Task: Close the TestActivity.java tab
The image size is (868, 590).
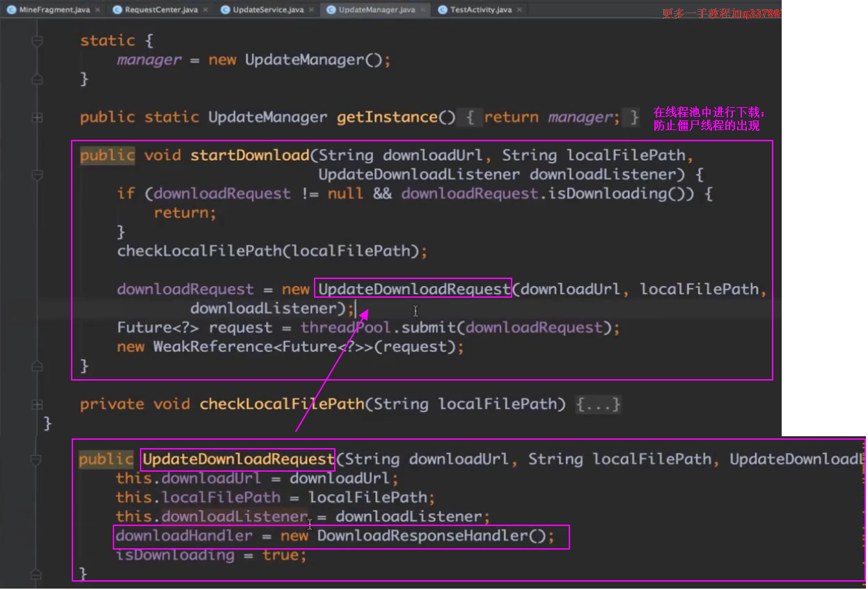Action: tap(519, 10)
